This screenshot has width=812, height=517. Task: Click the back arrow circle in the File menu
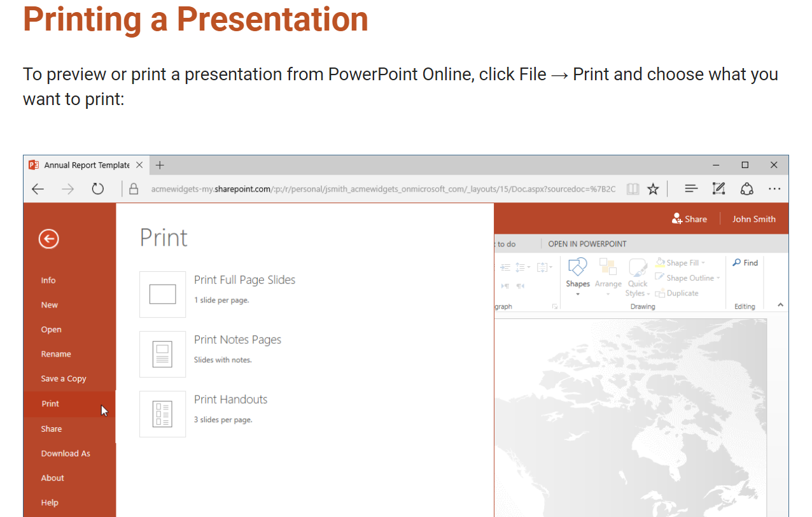pyautogui.click(x=48, y=239)
